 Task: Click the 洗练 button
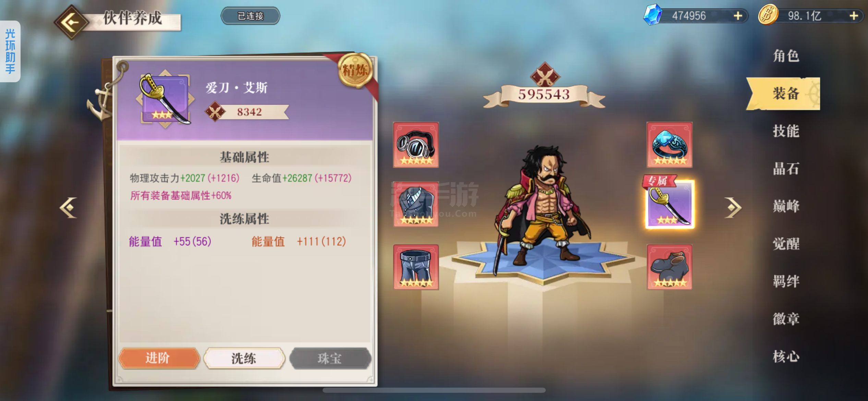coord(244,358)
